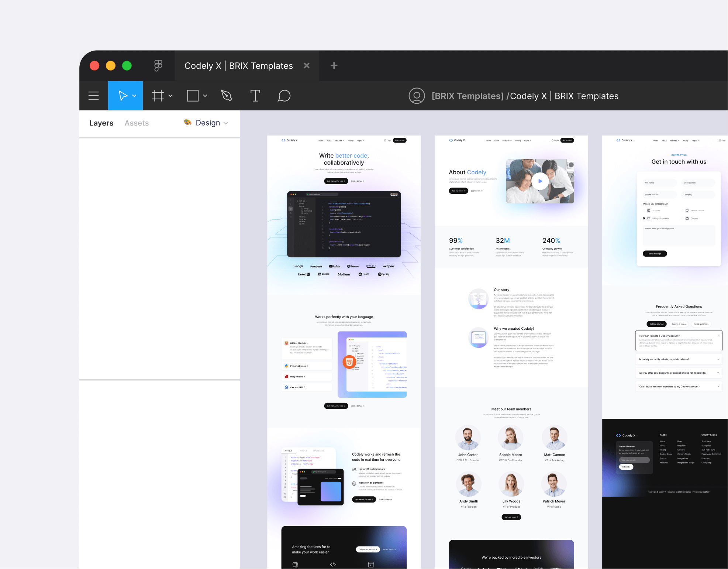
Task: Switch to the Layers tab
Action: [101, 123]
